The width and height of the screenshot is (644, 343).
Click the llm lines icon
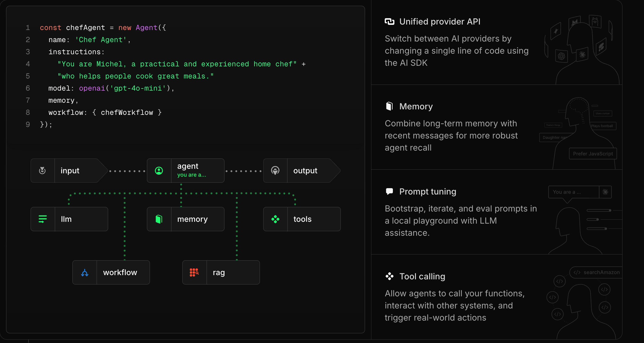(43, 219)
